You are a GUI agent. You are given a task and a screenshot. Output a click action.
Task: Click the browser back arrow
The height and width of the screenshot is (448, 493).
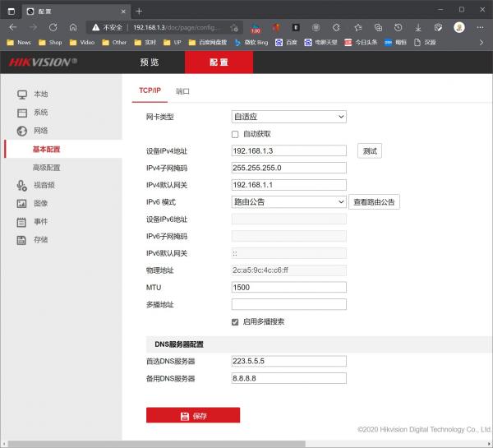(13, 27)
